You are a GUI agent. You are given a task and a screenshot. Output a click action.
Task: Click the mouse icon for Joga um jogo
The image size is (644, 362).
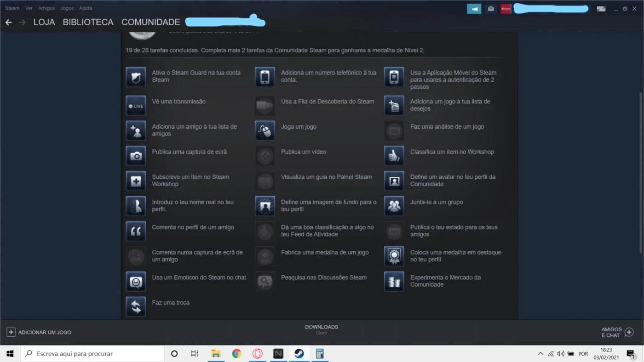pos(265,131)
